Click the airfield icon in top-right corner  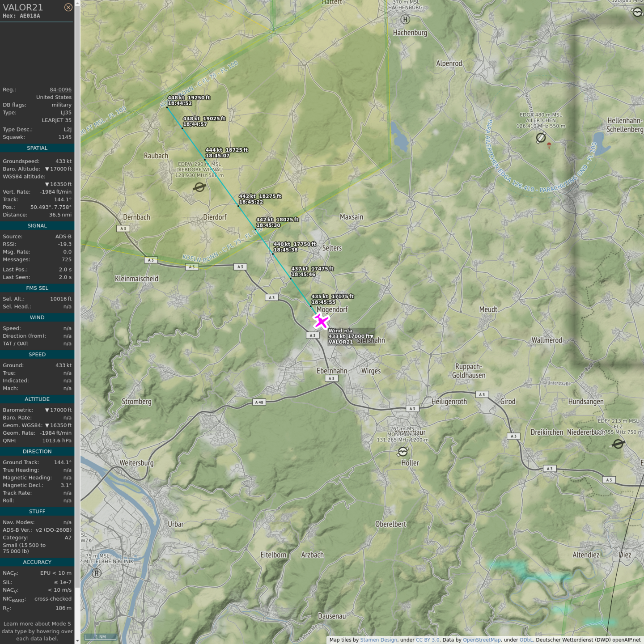point(638,12)
